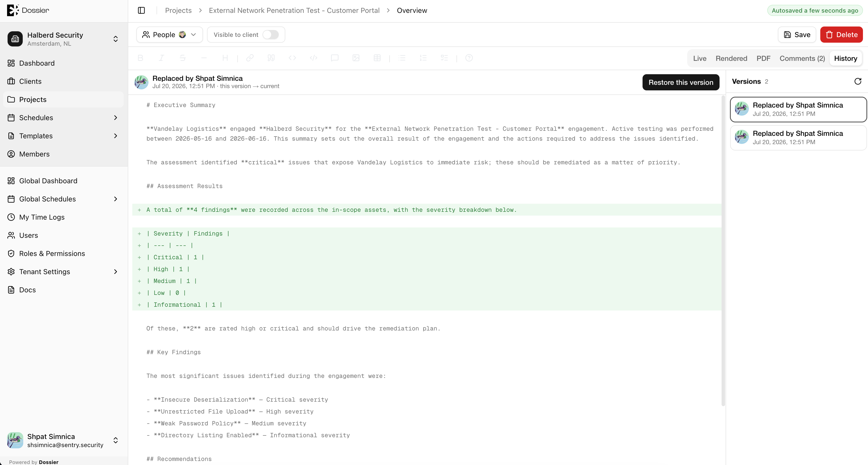Toggle the sidebar panel icon
Image resolution: width=868 pixels, height=465 pixels.
(x=142, y=10)
